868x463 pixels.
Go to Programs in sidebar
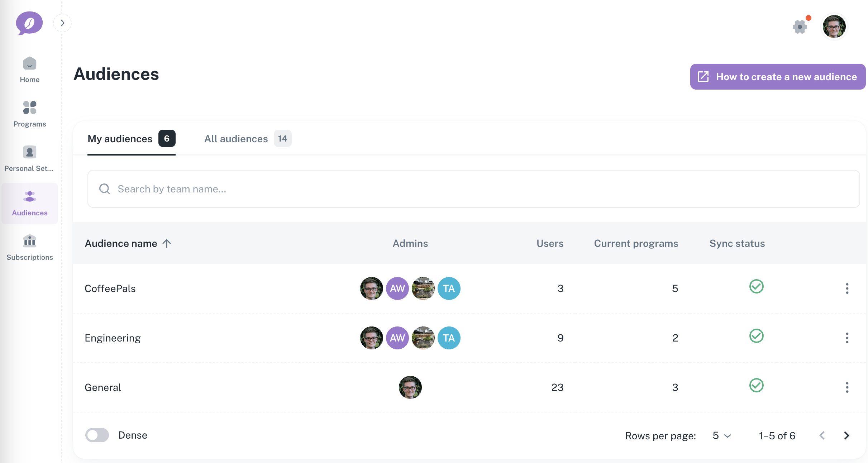tap(29, 114)
